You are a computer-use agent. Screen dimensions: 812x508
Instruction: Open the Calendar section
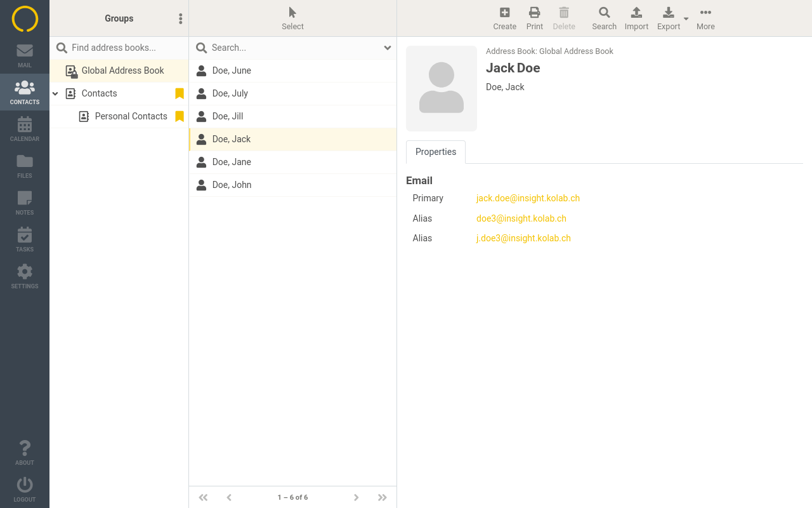25,129
